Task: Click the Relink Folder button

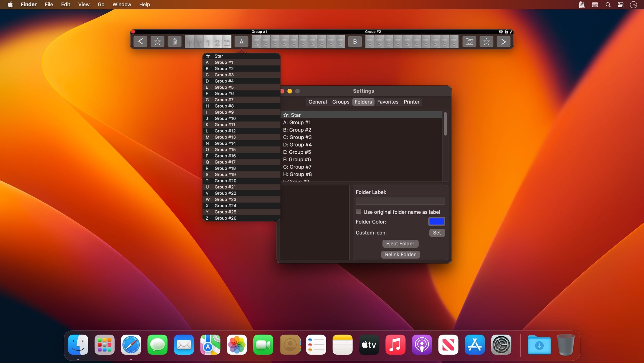Action: click(x=400, y=254)
